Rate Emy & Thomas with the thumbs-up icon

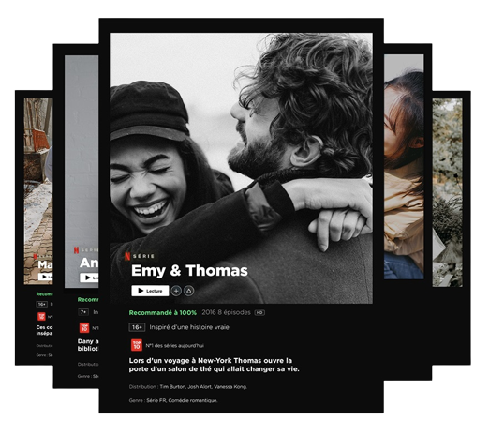coord(188,291)
